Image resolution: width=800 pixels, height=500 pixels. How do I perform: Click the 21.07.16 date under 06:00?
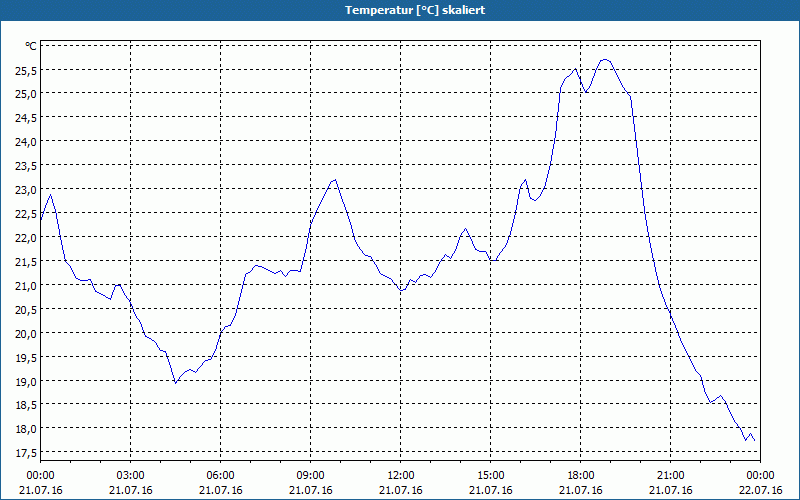[220, 490]
